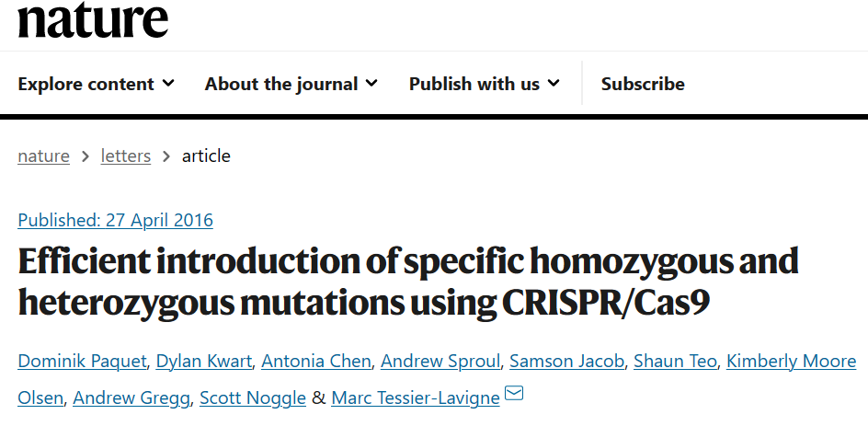
Task: Expand the Explore content dropdown
Action: click(97, 84)
